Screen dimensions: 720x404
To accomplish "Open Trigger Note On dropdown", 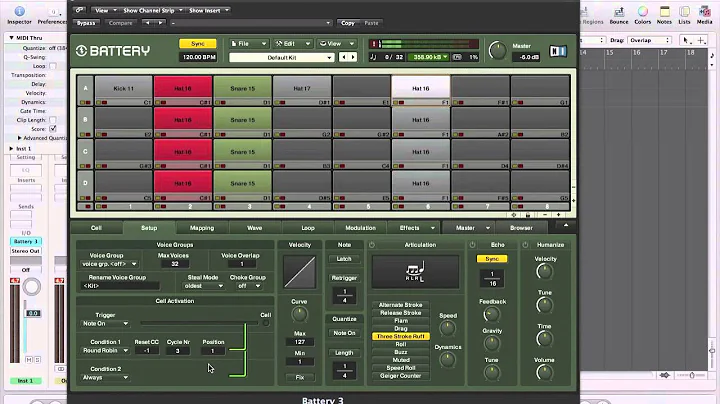I will click(x=105, y=324).
